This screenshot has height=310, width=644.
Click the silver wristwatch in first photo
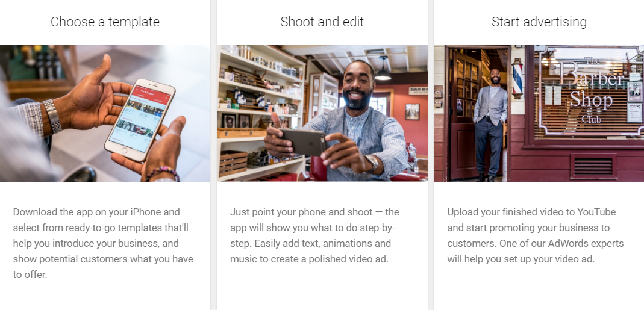[x=52, y=116]
